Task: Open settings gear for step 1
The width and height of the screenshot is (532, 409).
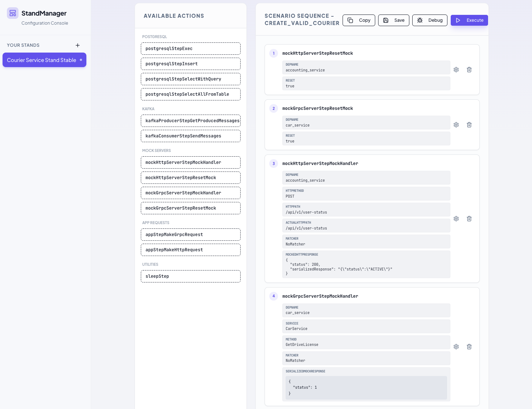Action: tap(456, 70)
